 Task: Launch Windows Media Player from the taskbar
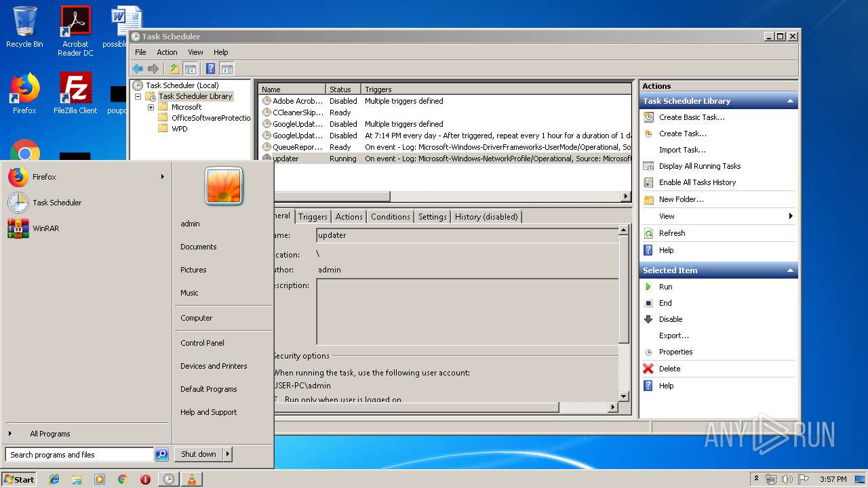point(100,479)
